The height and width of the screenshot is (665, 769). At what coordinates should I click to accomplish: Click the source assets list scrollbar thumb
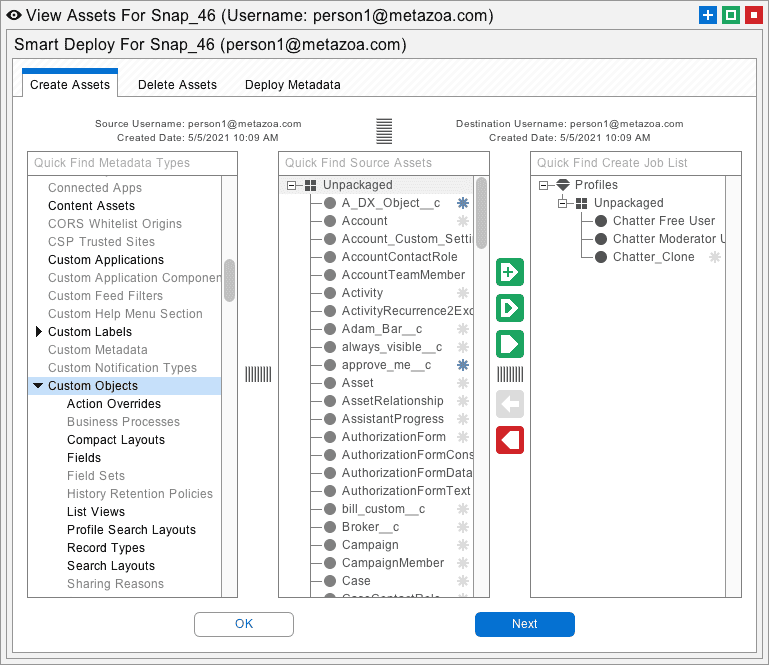click(481, 213)
